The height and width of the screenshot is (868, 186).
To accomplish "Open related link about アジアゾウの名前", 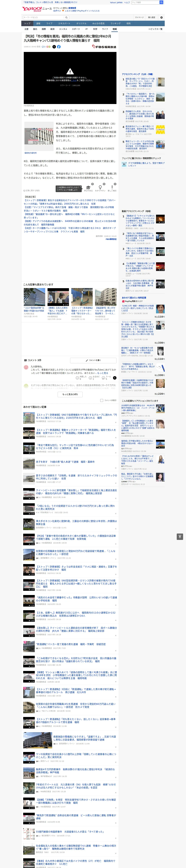I will click(x=70, y=223).
